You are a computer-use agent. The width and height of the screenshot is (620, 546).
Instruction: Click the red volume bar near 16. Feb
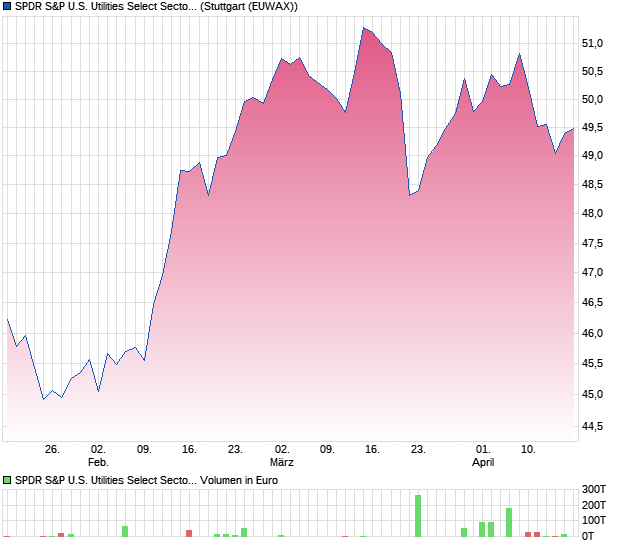pos(189,533)
